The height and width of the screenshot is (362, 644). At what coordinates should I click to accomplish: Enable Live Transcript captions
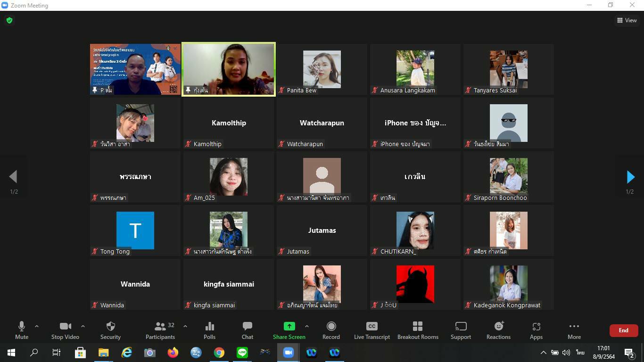(x=372, y=330)
